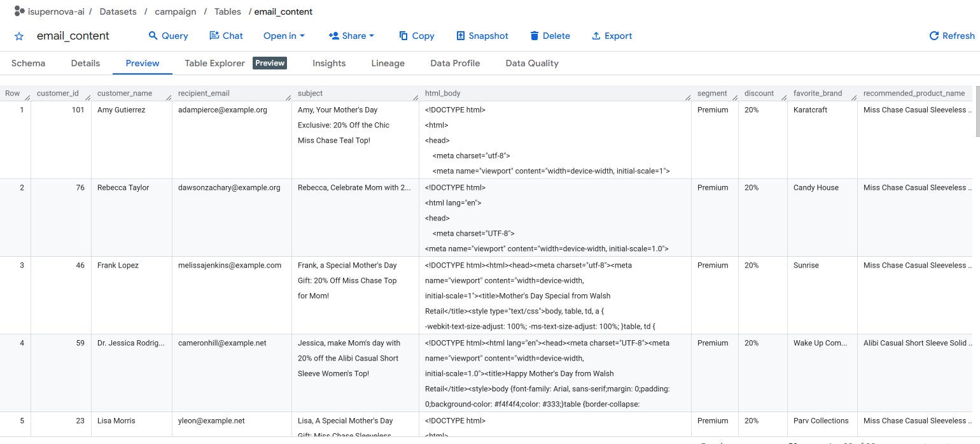Click the recipient_email column resize handle
The height and width of the screenshot is (444, 980).
[288, 97]
